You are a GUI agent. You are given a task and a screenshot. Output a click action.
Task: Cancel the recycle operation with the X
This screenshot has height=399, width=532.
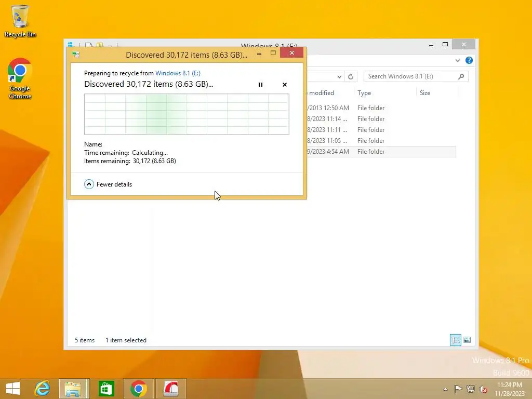click(x=285, y=85)
